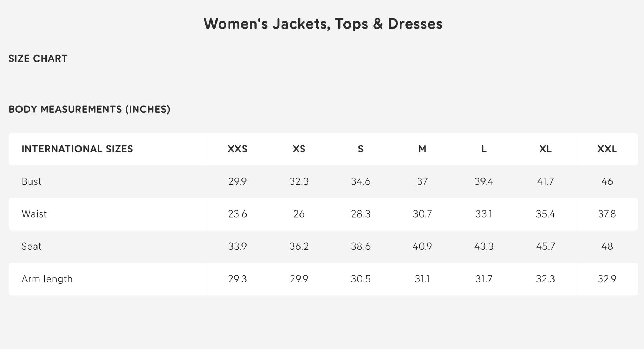644x349 pixels.
Task: Click the Women's Jackets, Tops & Dresses title
Action: (x=323, y=24)
